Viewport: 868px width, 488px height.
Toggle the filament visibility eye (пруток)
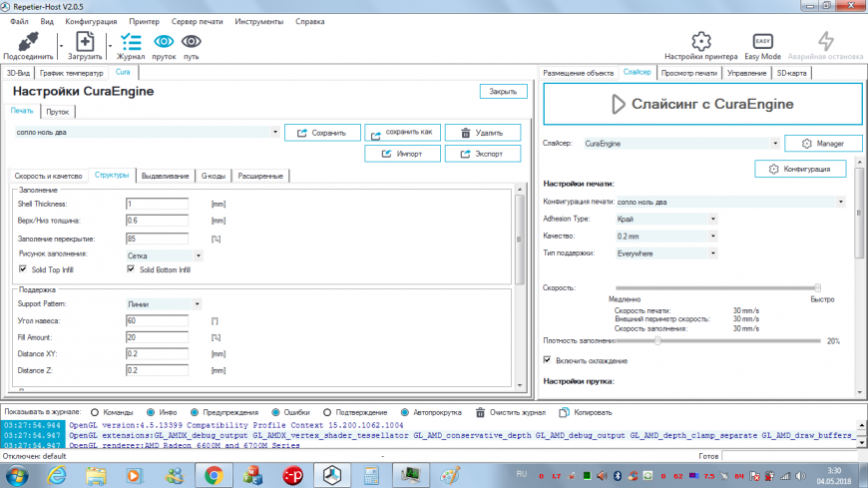point(164,42)
